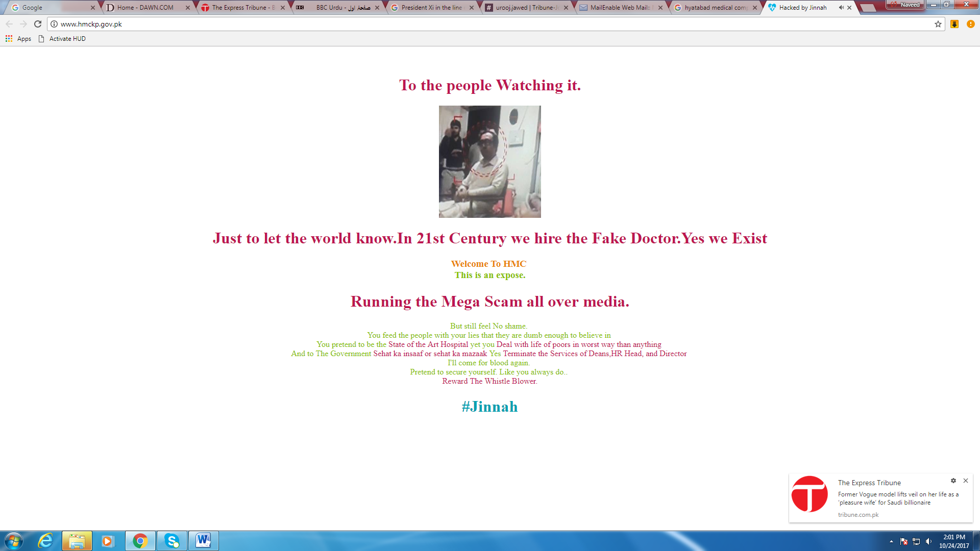Close the BBC Urdu tab
This screenshot has width=980, height=551.
377,8
